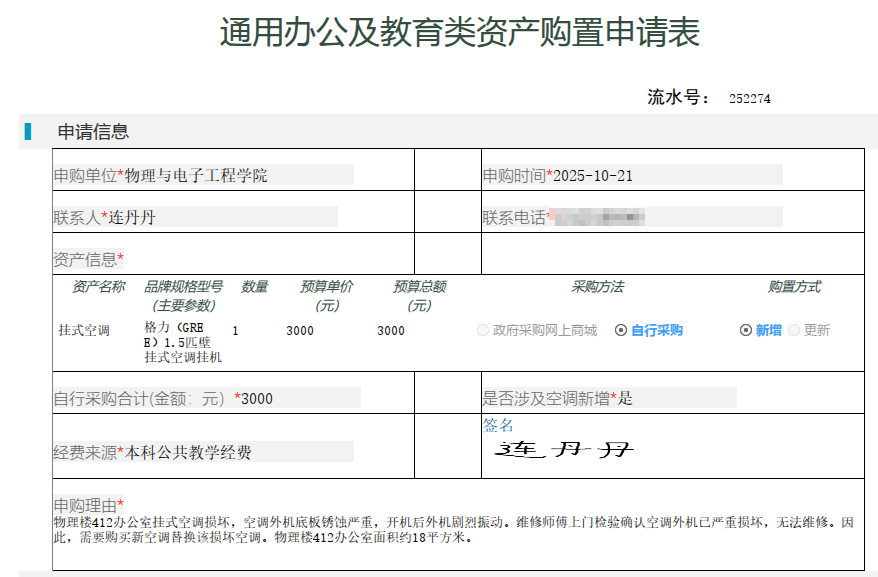Click the 格力 brand specification cell
This screenshot has width=878, height=577.
click(x=182, y=342)
